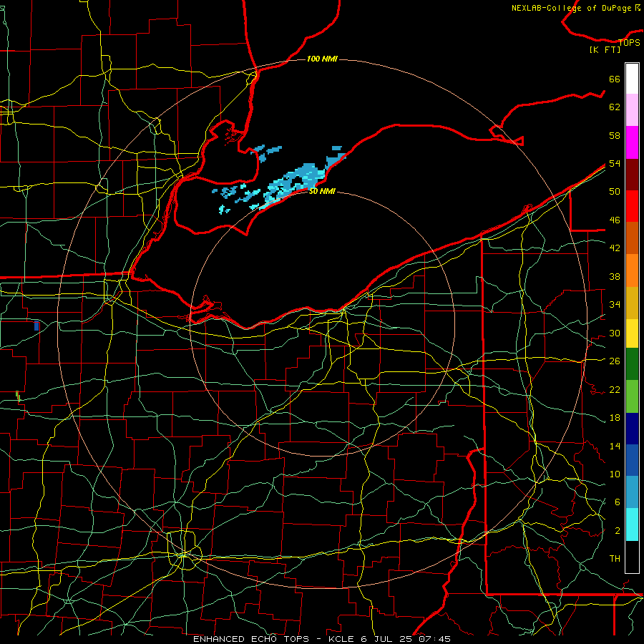Click the '26' legend value
Screen dimensions: 644x644
(615, 361)
